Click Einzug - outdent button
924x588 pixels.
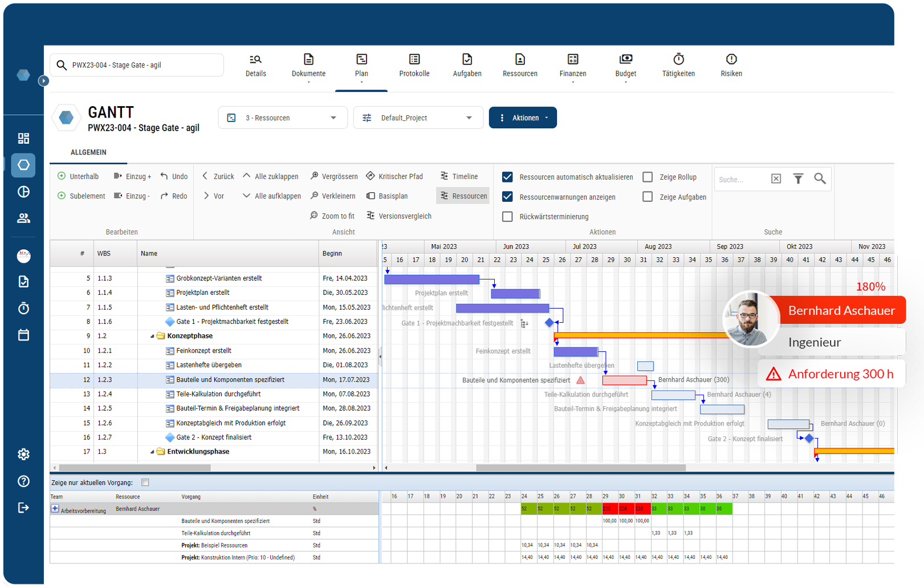pyautogui.click(x=132, y=196)
